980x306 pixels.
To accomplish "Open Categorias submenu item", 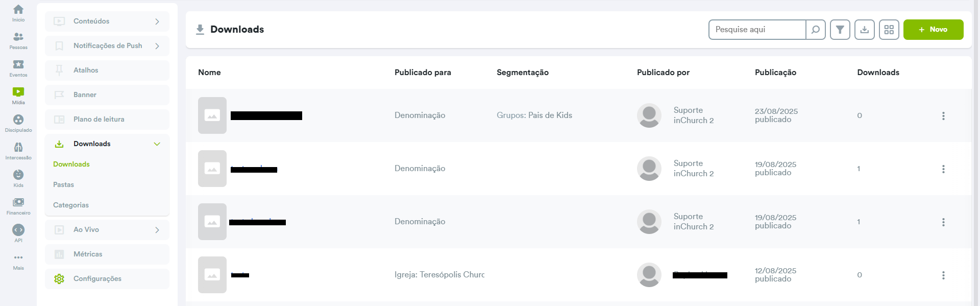I will click(71, 205).
